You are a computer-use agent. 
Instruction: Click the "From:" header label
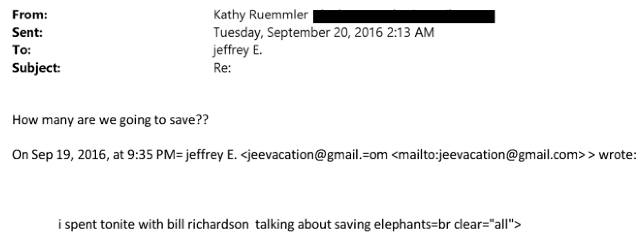[29, 15]
